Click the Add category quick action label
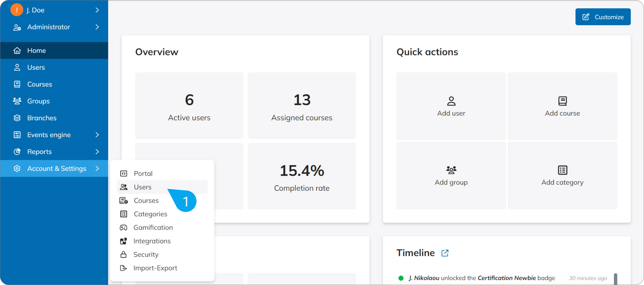The width and height of the screenshot is (644, 285). [x=563, y=182]
